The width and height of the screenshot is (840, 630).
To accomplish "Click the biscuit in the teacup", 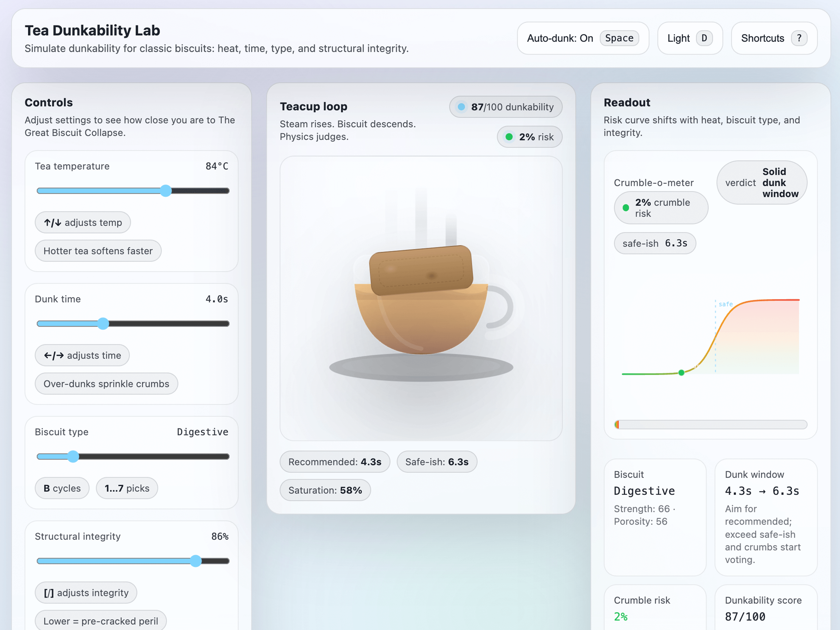I will coord(421,270).
